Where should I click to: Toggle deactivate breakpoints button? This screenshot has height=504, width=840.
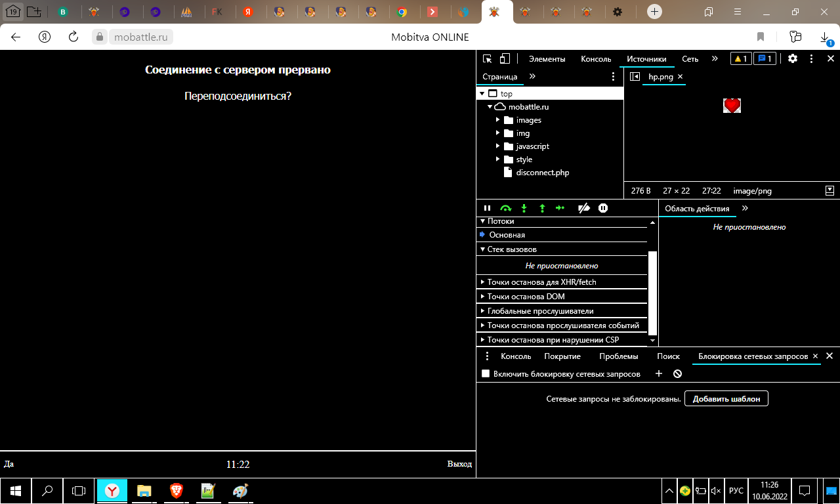583,208
